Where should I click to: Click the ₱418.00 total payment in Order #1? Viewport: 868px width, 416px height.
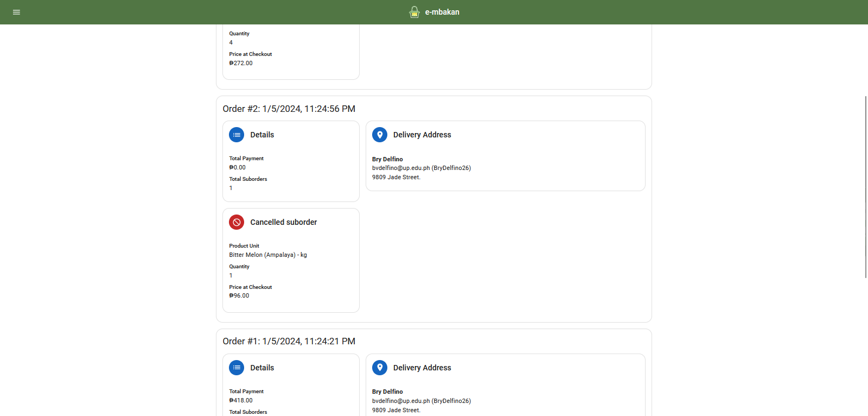point(241,400)
